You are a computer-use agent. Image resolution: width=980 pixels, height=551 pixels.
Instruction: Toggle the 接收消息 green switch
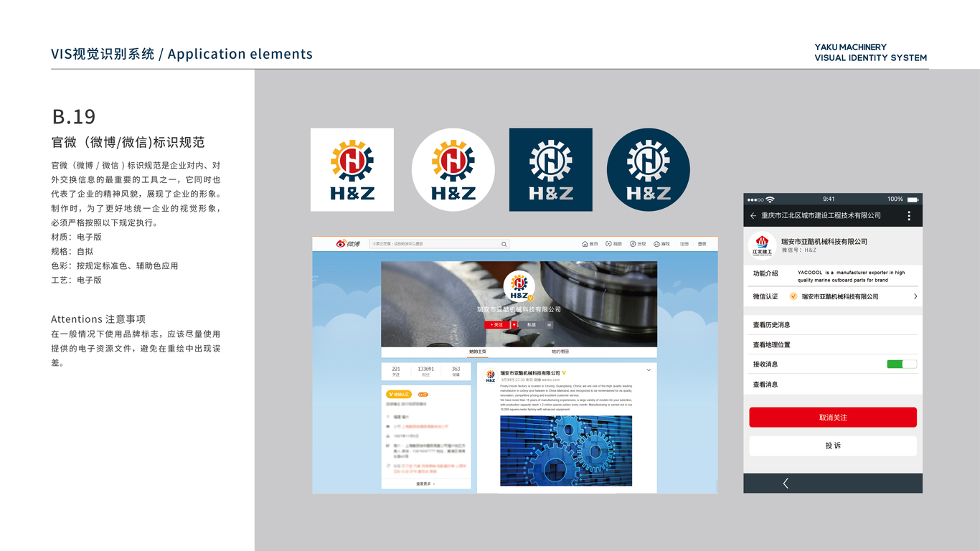tap(902, 364)
